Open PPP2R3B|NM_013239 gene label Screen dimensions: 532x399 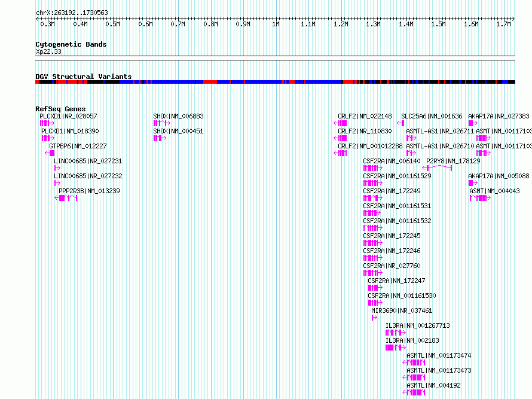click(x=89, y=191)
